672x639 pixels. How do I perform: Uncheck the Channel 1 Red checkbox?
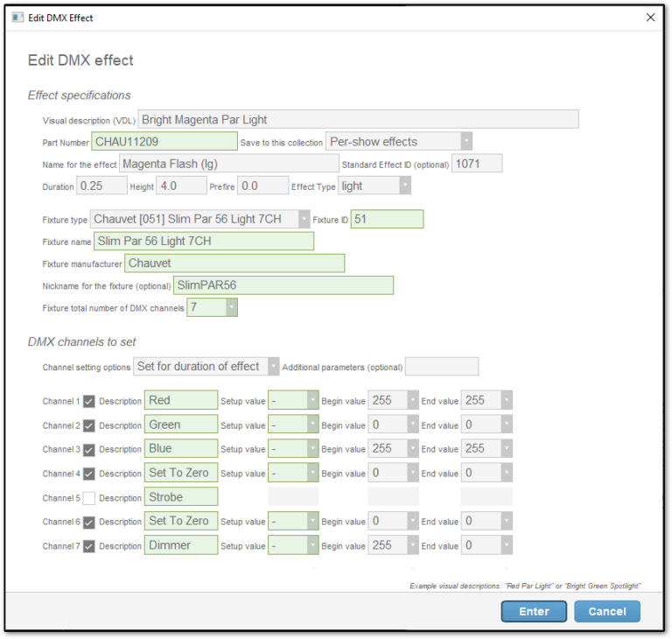[88, 401]
